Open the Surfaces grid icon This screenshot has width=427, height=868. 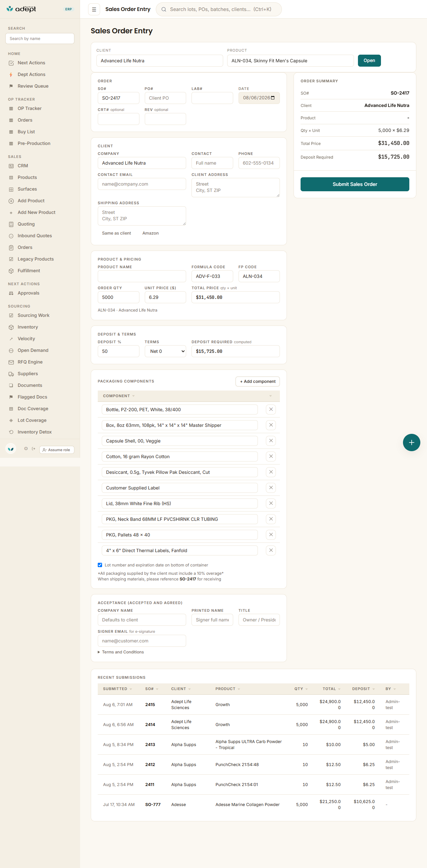click(x=11, y=189)
